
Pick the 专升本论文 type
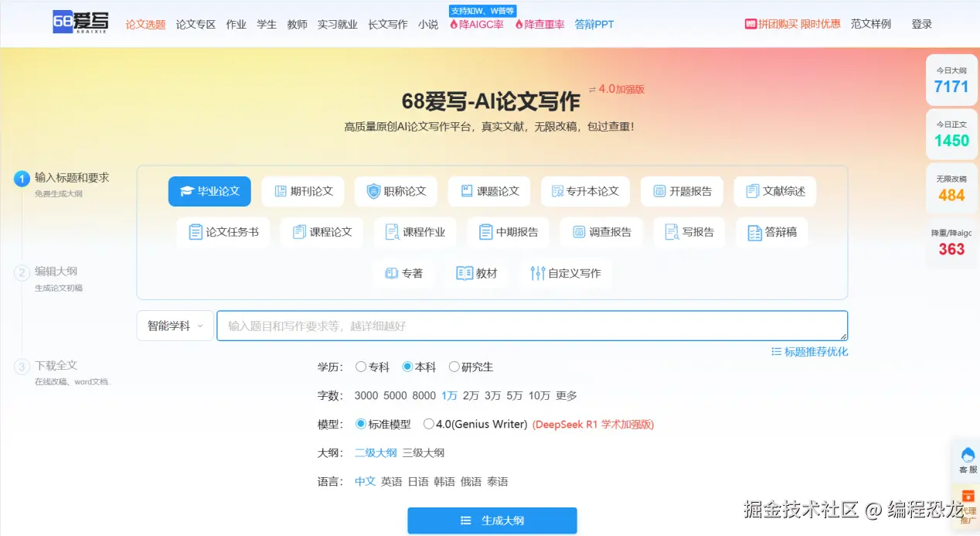(x=586, y=191)
